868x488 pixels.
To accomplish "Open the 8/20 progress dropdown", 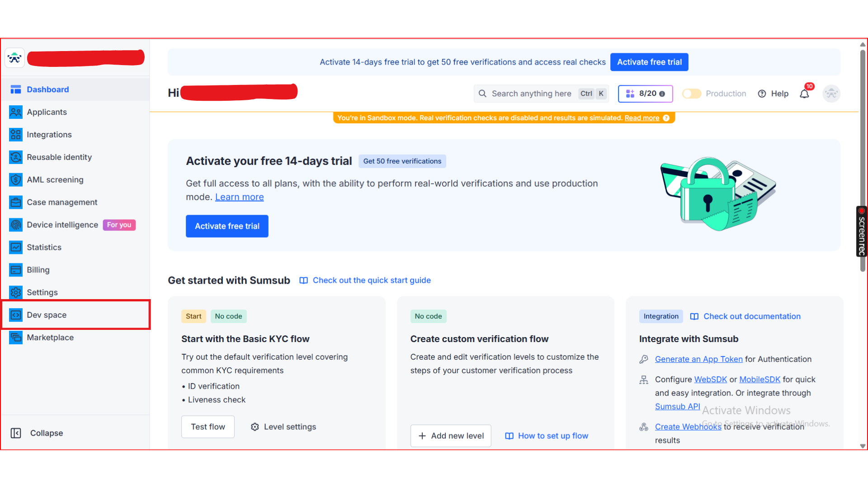I will [x=645, y=94].
